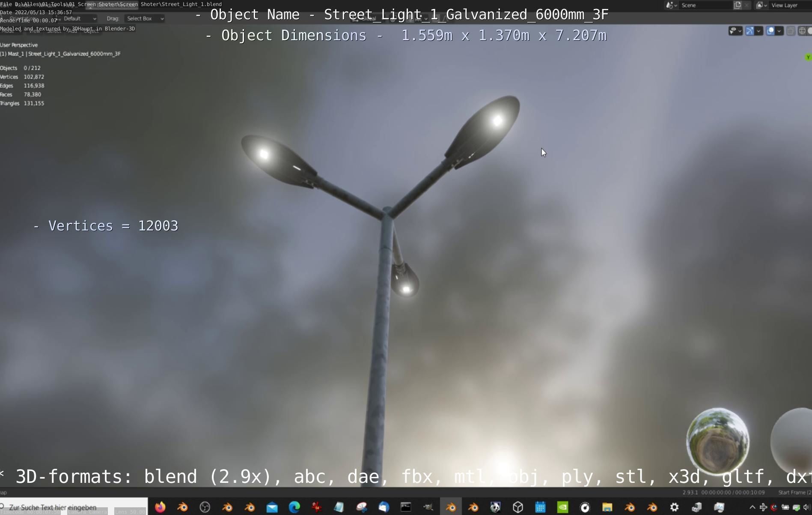
Task: Click the 'Edges 116,938' statistics row
Action: [22, 86]
